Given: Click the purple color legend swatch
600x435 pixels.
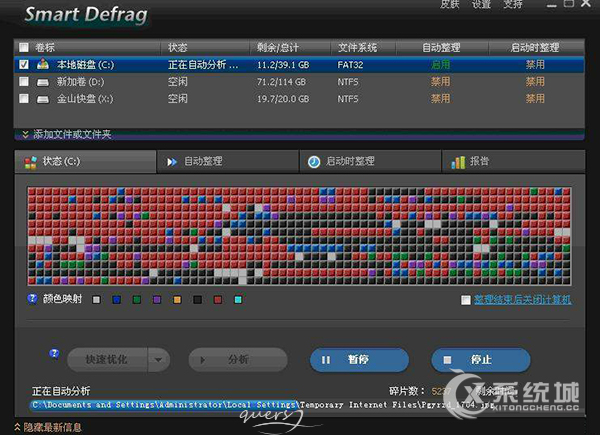Looking at the screenshot, I should click(x=157, y=300).
